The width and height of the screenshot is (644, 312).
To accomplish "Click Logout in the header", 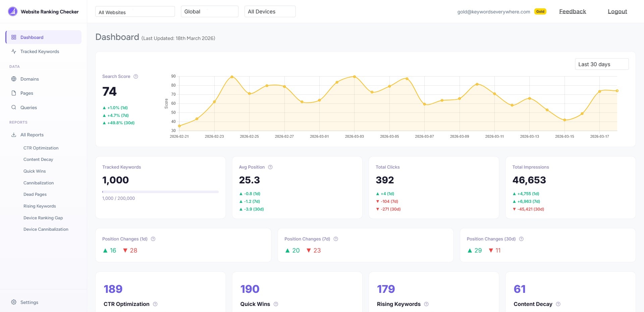I will tap(617, 11).
